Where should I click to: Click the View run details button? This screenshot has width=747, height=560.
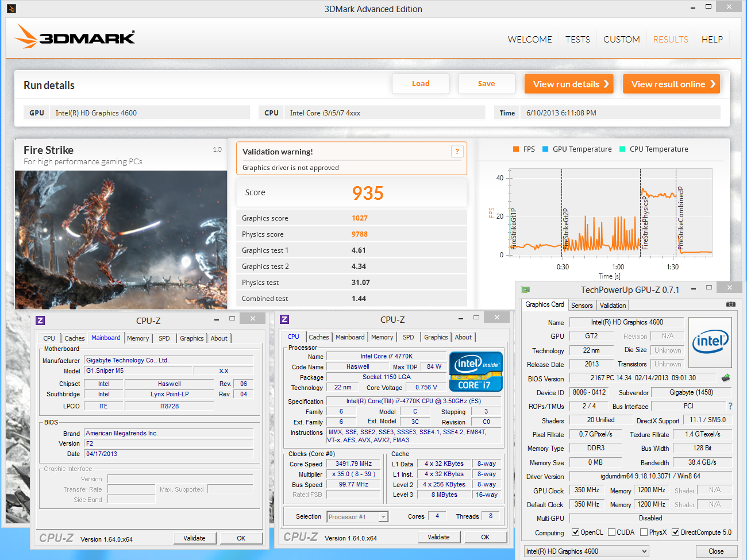[569, 84]
